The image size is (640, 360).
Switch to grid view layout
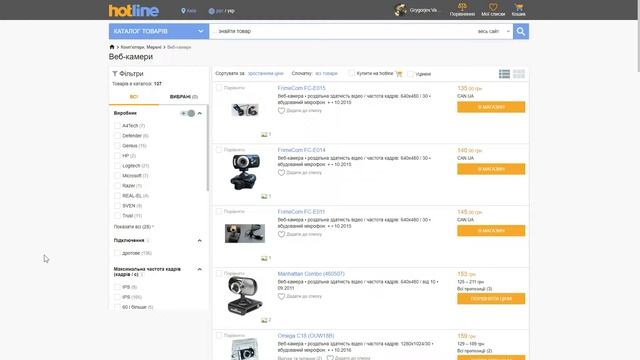coord(519,74)
